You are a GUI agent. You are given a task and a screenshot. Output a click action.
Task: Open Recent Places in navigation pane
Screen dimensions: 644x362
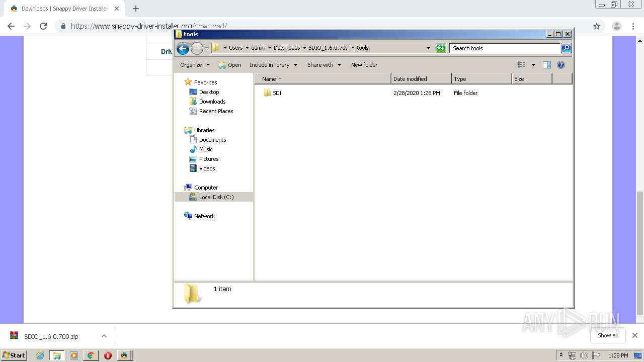click(x=211, y=111)
